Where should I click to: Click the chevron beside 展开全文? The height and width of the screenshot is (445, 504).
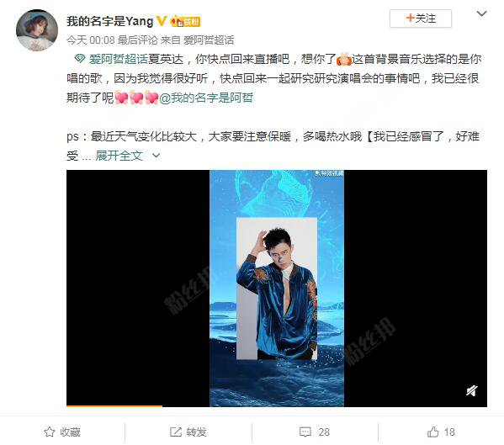[157, 156]
